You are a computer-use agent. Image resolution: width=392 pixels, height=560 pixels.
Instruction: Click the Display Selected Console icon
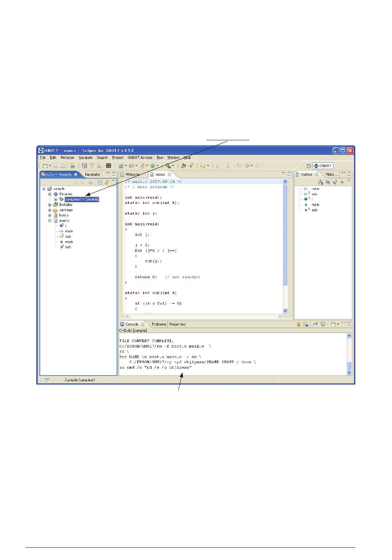pyautogui.click(x=323, y=324)
